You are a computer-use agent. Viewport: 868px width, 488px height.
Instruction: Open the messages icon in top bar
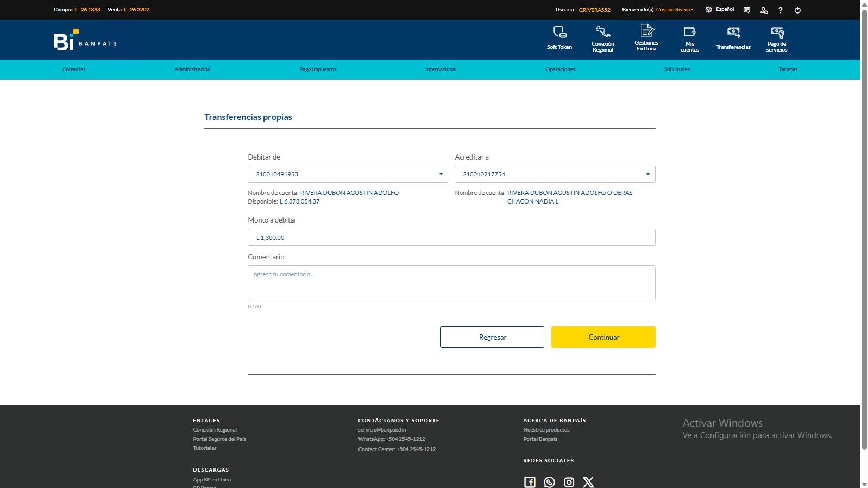(x=747, y=10)
